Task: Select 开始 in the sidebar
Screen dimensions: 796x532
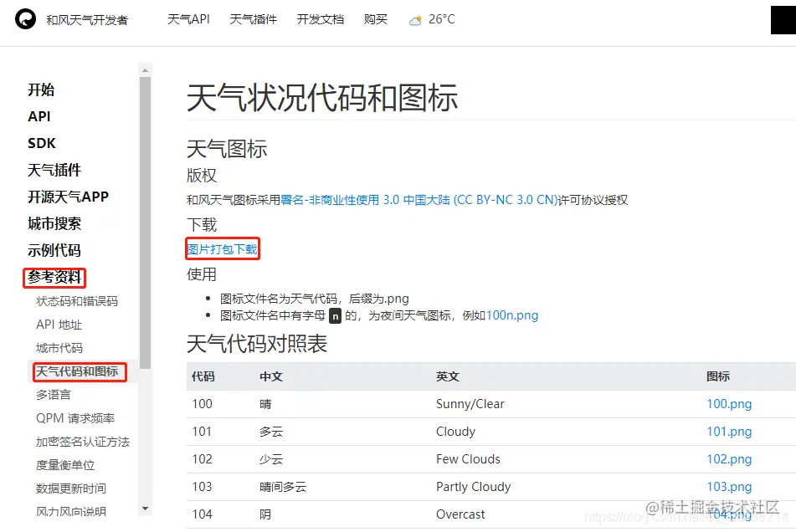Action: point(41,90)
